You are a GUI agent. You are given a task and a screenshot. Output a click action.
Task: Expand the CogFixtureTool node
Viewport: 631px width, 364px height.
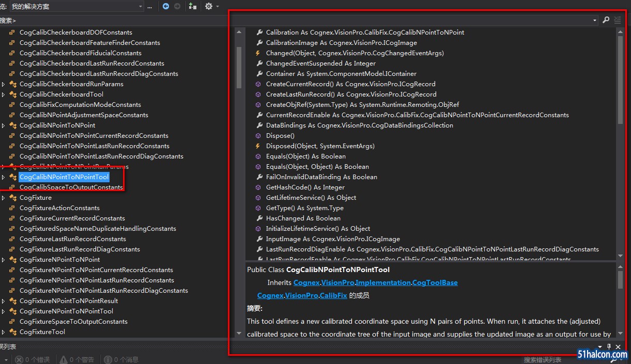point(4,332)
